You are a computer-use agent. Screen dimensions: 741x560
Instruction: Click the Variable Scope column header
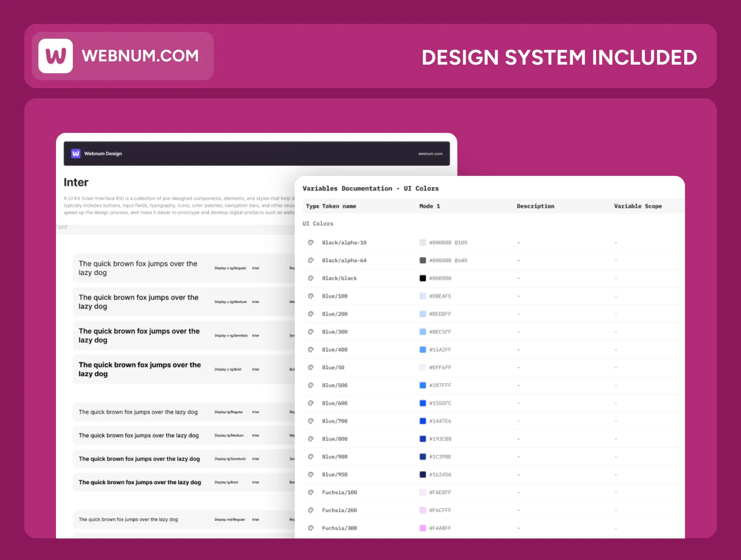(638, 206)
